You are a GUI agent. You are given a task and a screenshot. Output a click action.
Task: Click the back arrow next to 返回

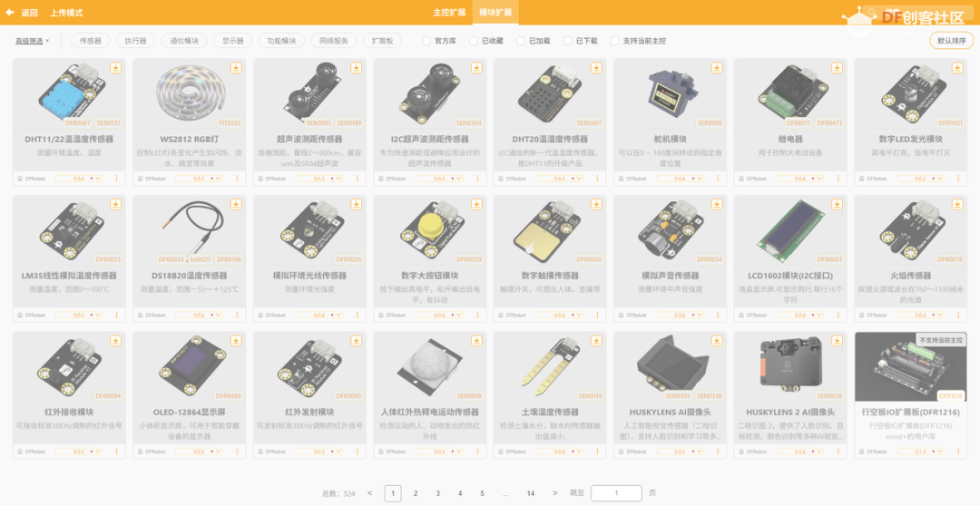10,13
